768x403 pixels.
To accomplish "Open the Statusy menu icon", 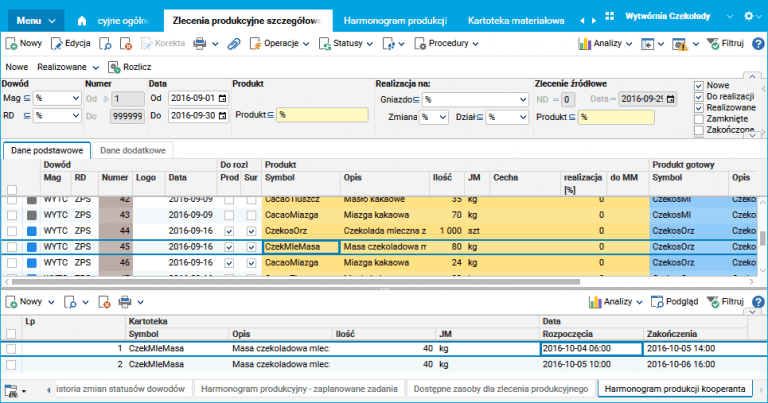I will click(x=325, y=44).
